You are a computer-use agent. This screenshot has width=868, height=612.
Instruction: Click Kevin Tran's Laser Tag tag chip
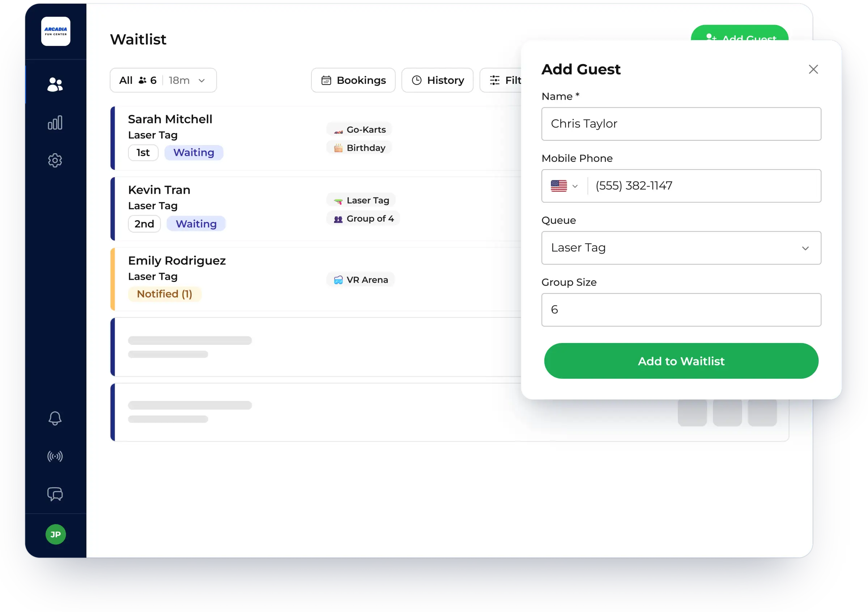(x=361, y=200)
